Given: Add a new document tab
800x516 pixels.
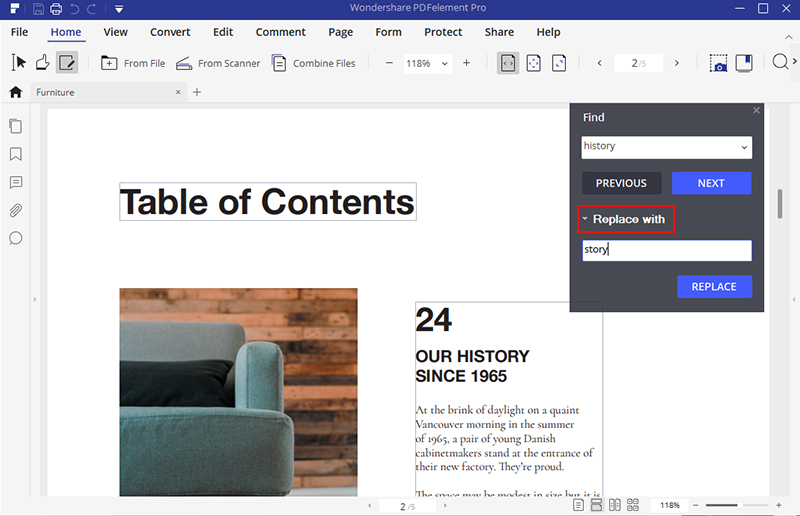Looking at the screenshot, I should point(197,92).
